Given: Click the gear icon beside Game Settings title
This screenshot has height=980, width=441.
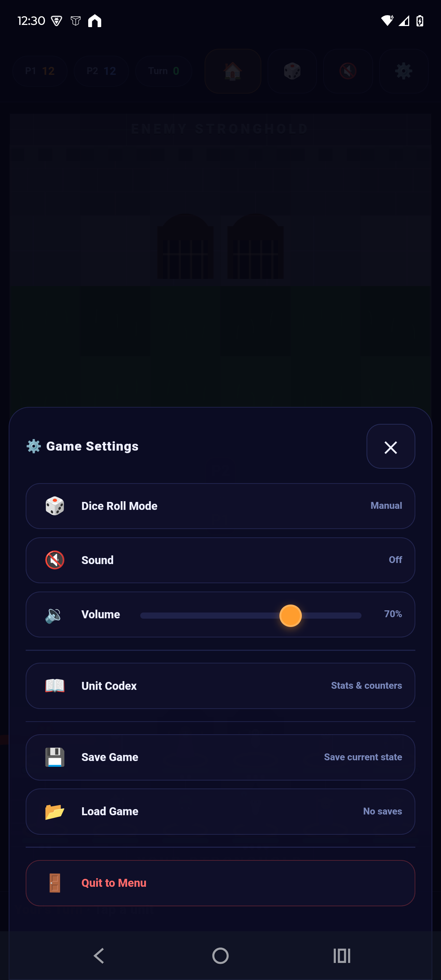Looking at the screenshot, I should pyautogui.click(x=34, y=446).
